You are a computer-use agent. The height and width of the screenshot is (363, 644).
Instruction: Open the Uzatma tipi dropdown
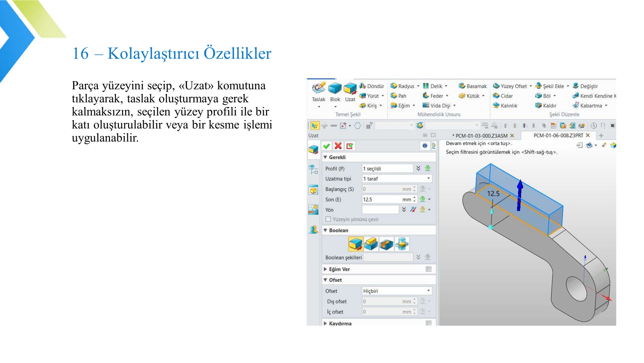click(396, 179)
